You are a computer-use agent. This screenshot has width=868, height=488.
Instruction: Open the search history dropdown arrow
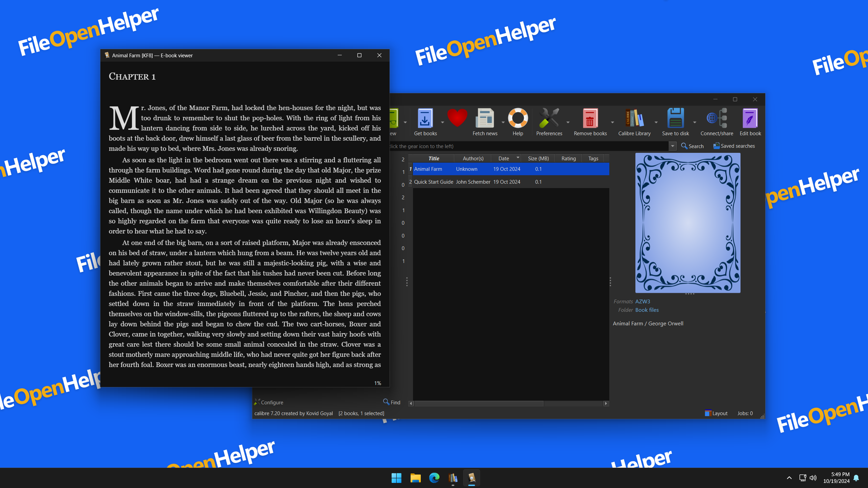point(673,146)
